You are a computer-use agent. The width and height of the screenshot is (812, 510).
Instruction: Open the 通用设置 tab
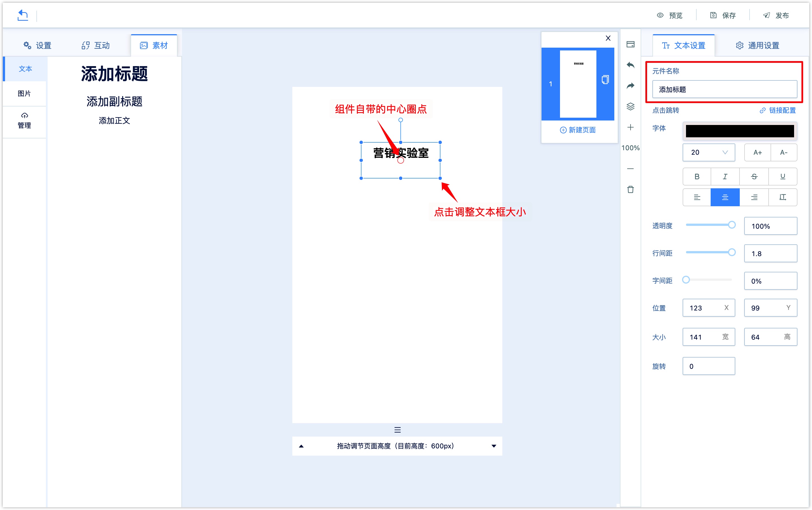tap(757, 45)
